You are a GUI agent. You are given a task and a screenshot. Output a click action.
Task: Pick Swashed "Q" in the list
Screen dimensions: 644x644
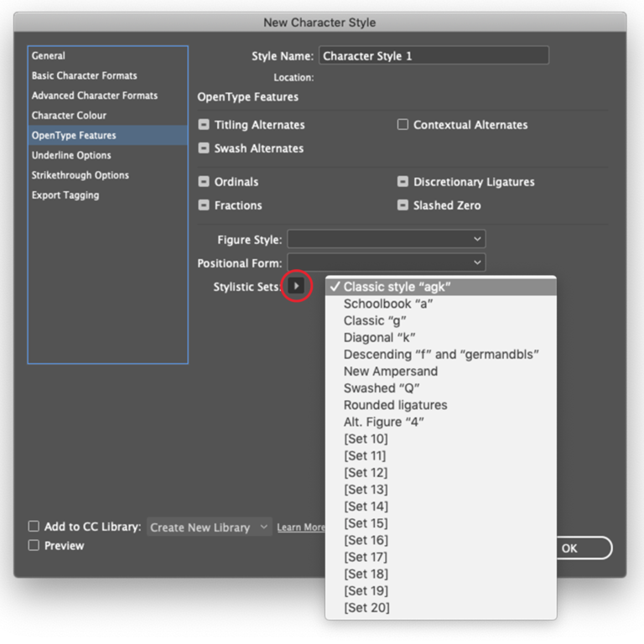coord(382,388)
